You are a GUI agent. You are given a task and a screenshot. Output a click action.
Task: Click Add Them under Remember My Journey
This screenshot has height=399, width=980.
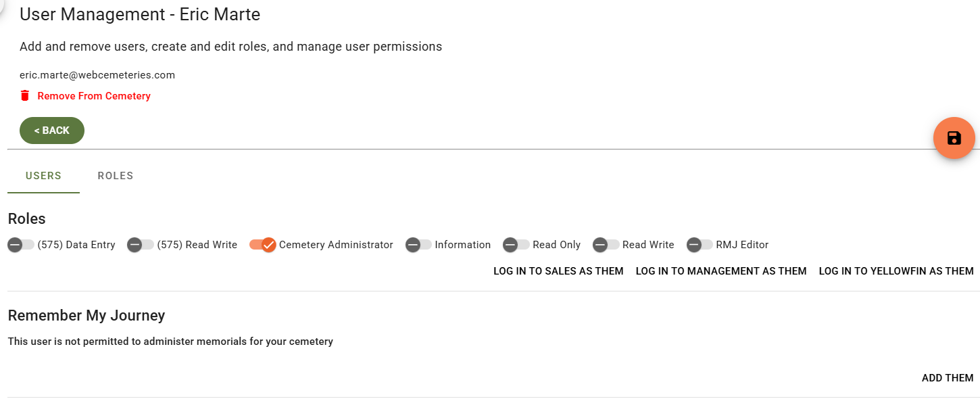coord(948,378)
